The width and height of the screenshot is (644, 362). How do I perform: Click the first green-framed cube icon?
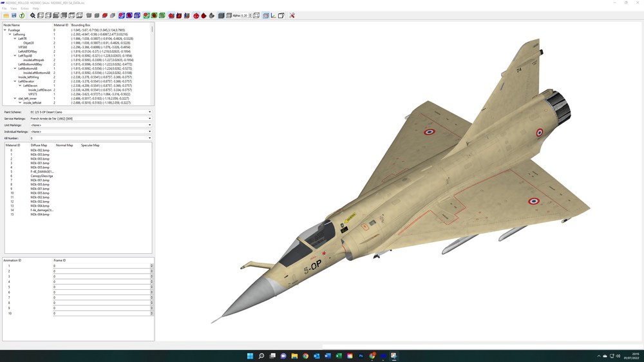(x=147, y=15)
